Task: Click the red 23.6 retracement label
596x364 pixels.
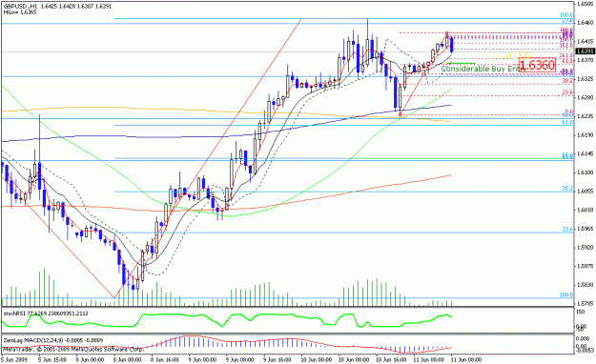Action: [x=567, y=91]
